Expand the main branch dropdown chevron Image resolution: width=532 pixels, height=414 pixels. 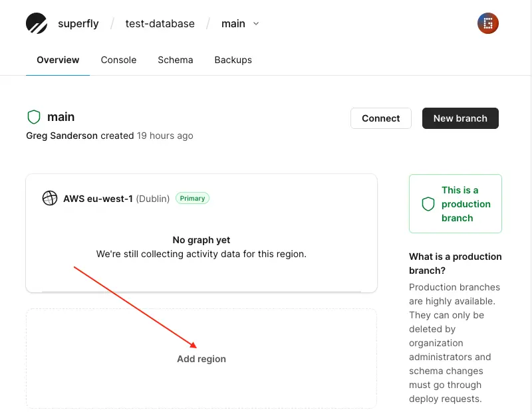tap(256, 24)
